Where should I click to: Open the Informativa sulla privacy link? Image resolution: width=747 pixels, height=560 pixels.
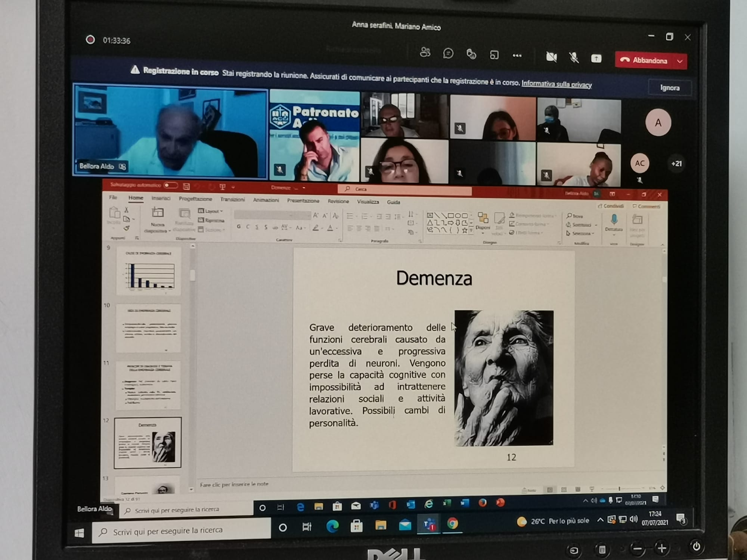(x=556, y=84)
